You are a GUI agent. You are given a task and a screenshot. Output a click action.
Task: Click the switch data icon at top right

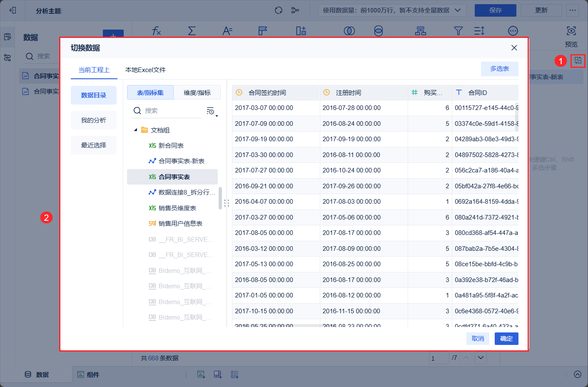578,60
